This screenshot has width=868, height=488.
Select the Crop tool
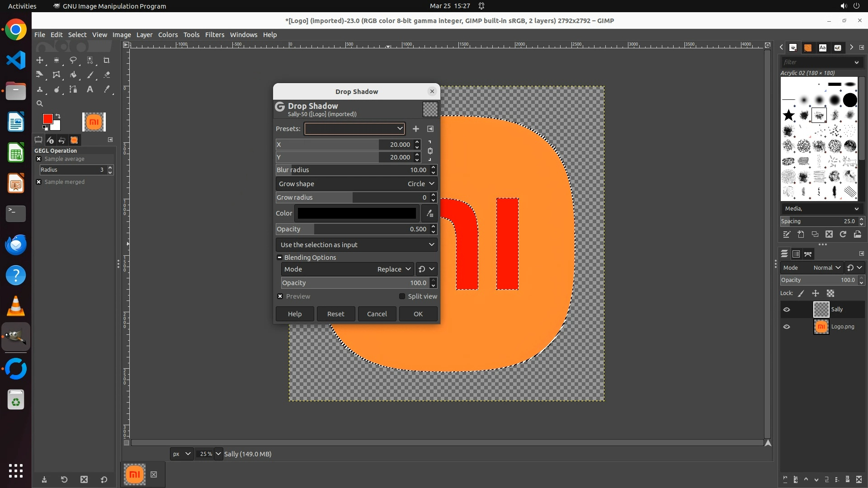[x=107, y=60]
